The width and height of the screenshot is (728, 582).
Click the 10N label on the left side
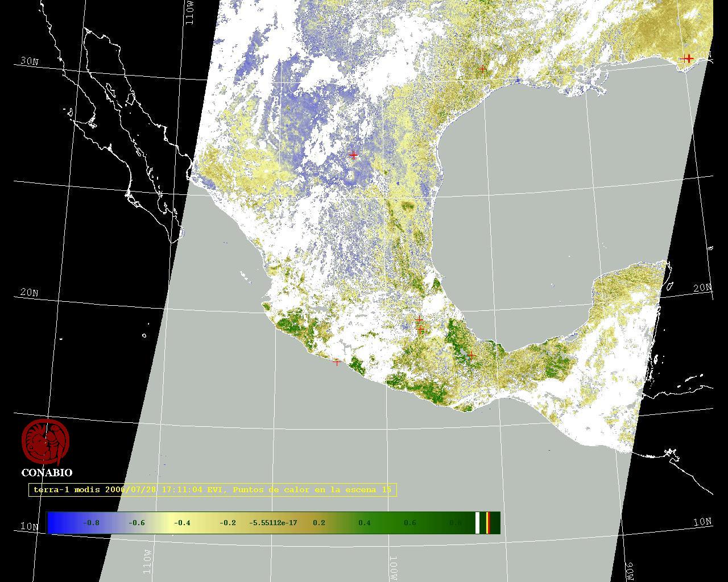30,526
